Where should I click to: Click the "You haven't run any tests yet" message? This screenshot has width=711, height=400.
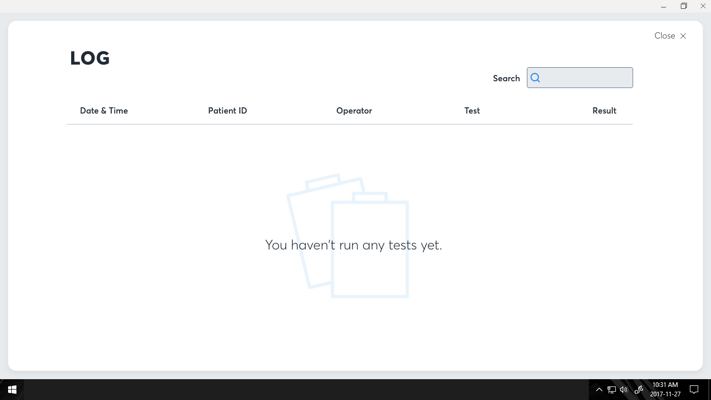353,245
